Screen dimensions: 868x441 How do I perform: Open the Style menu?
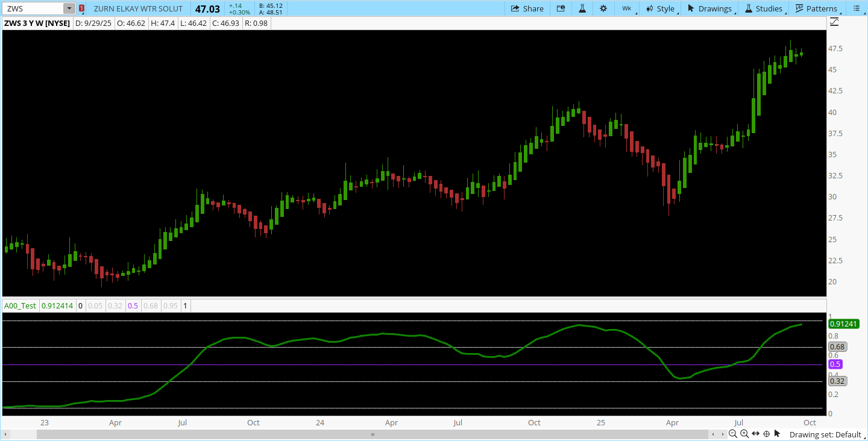[660, 8]
